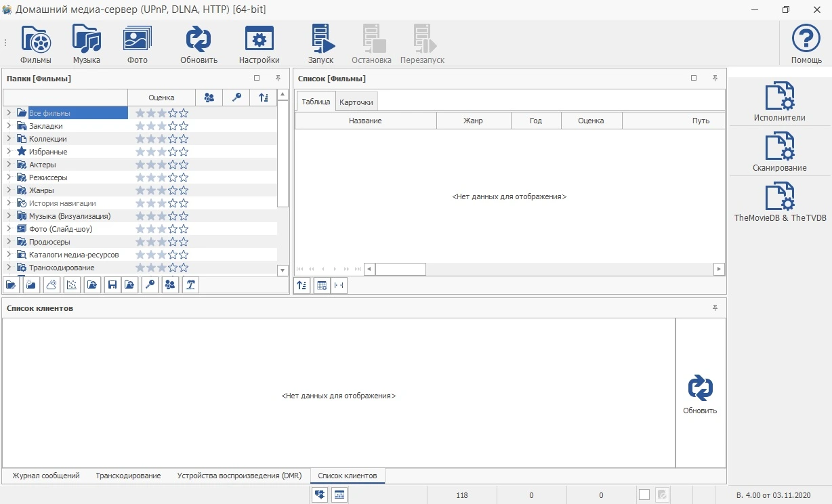The height and width of the screenshot is (504, 832).
Task: Open the Фильмы media section
Action: click(36, 45)
